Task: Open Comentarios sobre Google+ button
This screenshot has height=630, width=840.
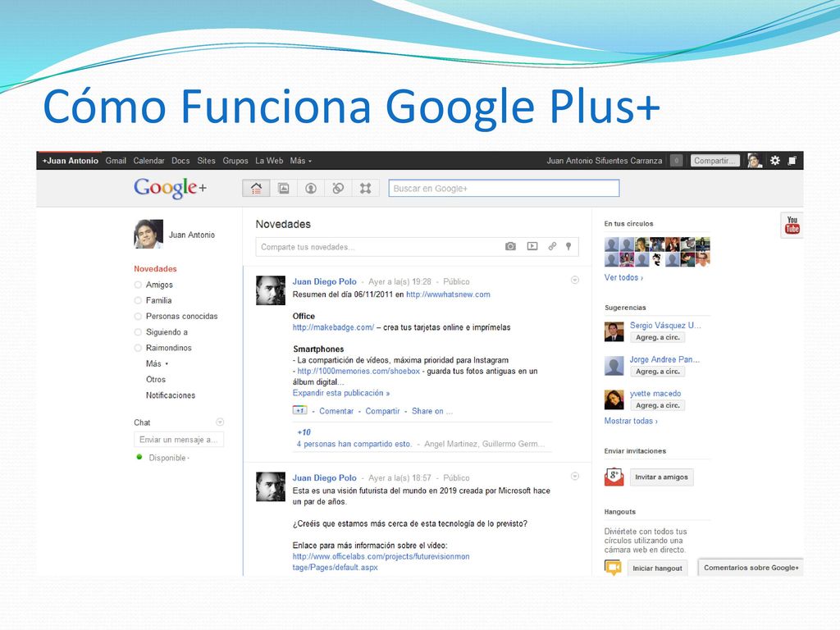Action: tap(751, 568)
